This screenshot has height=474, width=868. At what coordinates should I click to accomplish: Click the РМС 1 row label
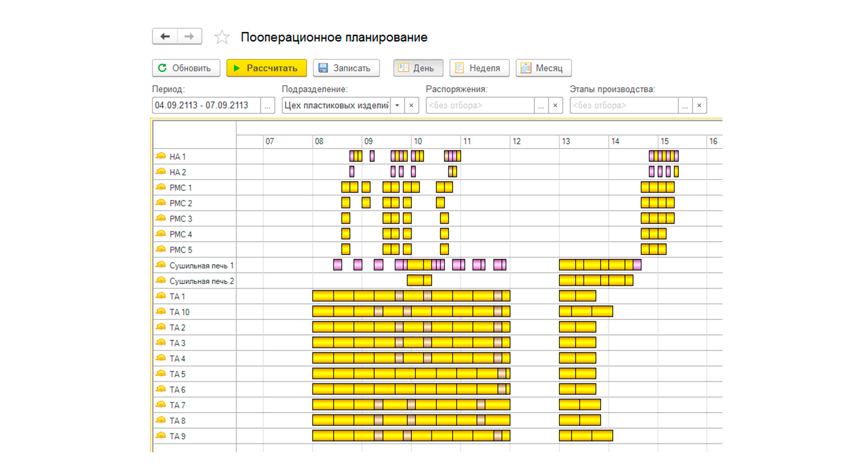181,188
